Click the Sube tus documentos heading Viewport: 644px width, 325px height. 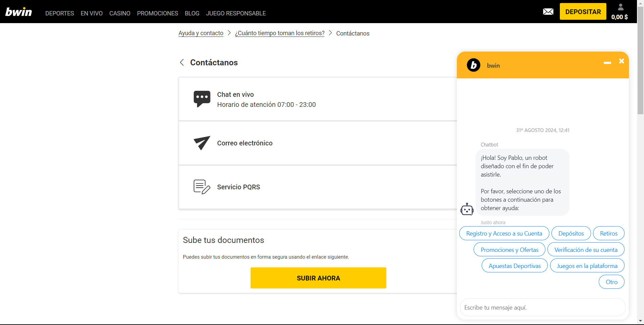223,240
